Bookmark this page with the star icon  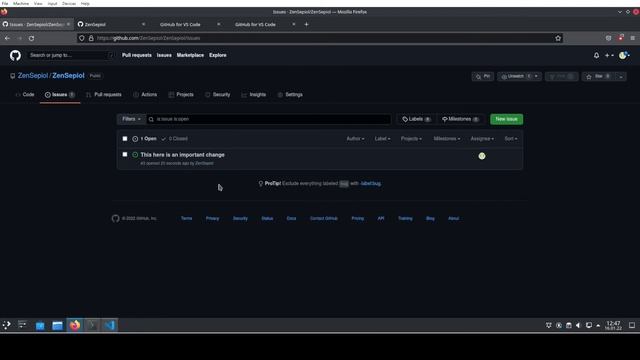(x=558, y=38)
